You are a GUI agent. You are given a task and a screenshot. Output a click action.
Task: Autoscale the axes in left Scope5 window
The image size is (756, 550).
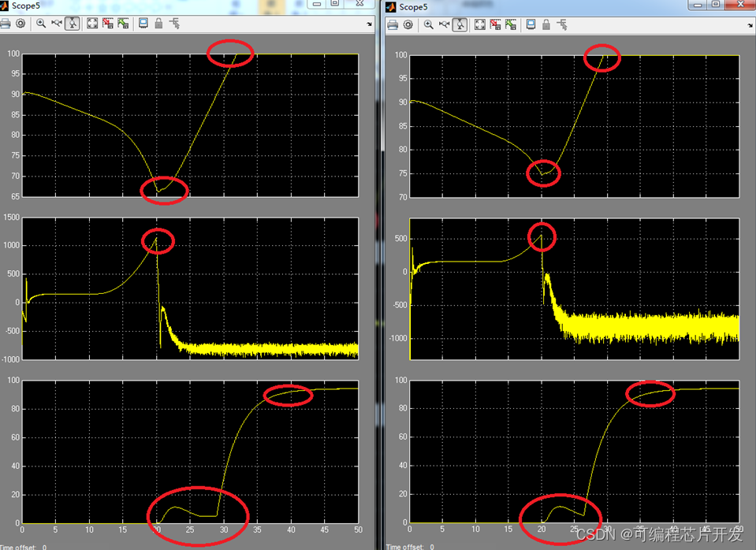(92, 23)
